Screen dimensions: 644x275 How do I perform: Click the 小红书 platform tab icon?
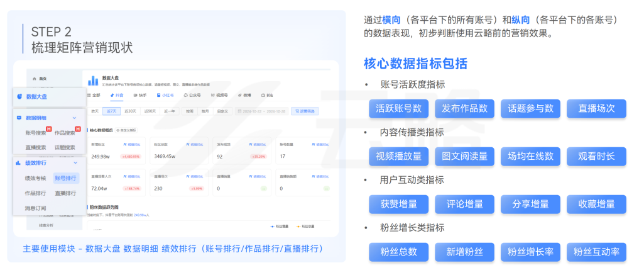pos(159,95)
